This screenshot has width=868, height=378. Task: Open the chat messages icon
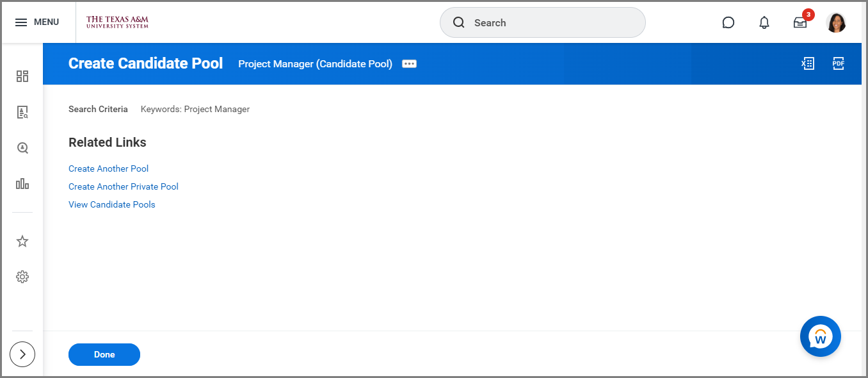[728, 23]
